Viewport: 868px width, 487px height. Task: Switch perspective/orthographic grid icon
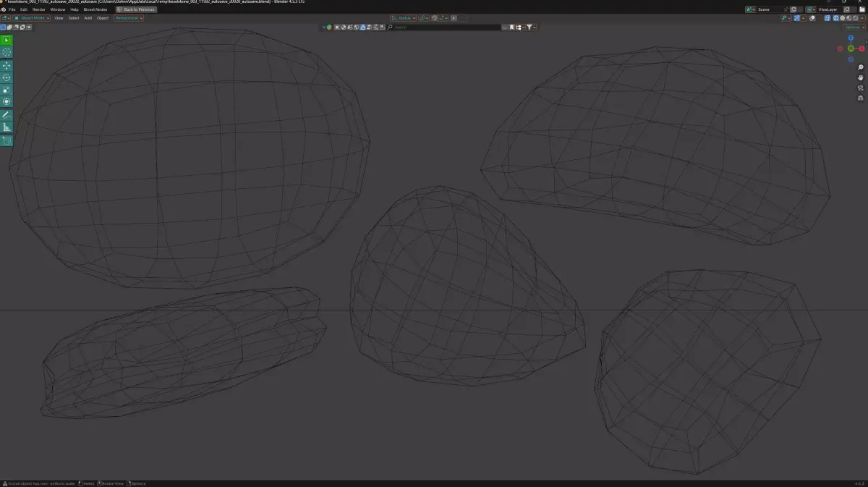tap(861, 98)
